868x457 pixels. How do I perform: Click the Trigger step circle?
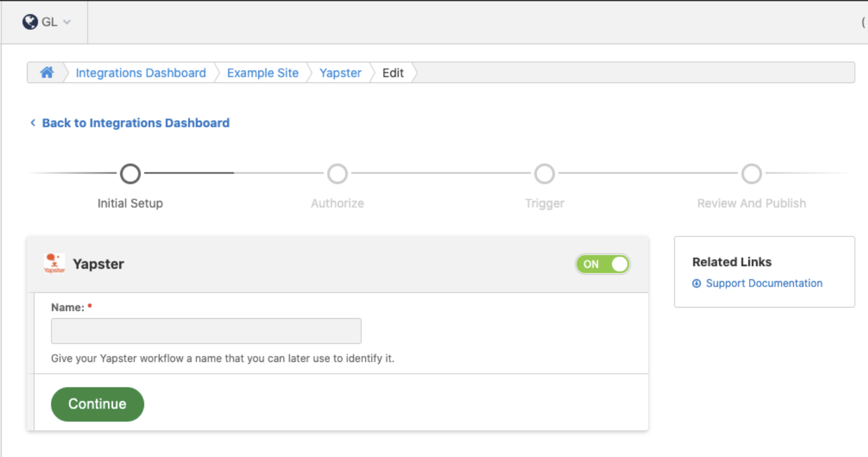(545, 173)
